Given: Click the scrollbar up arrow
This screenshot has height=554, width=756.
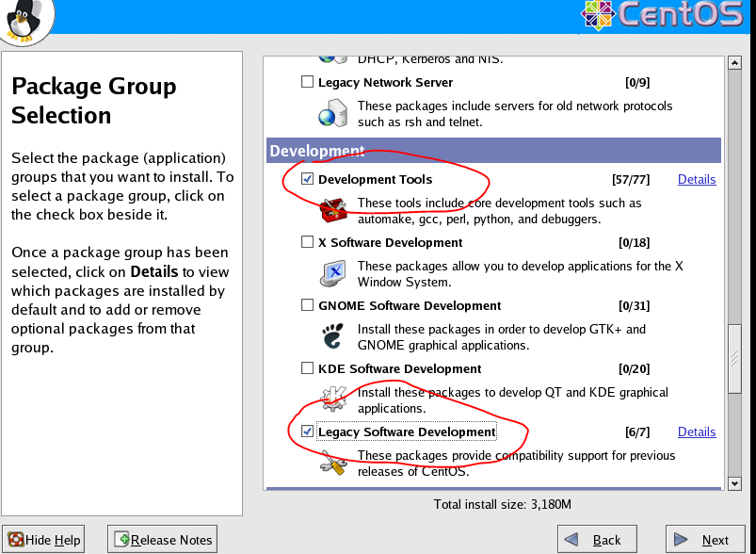Looking at the screenshot, I should coord(734,63).
